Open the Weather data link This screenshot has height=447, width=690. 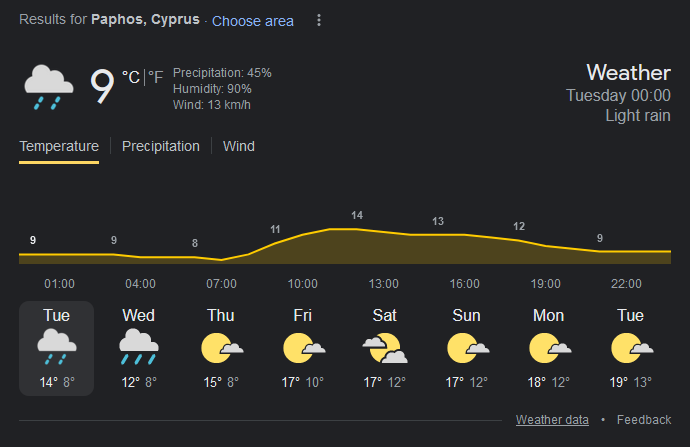coord(552,420)
